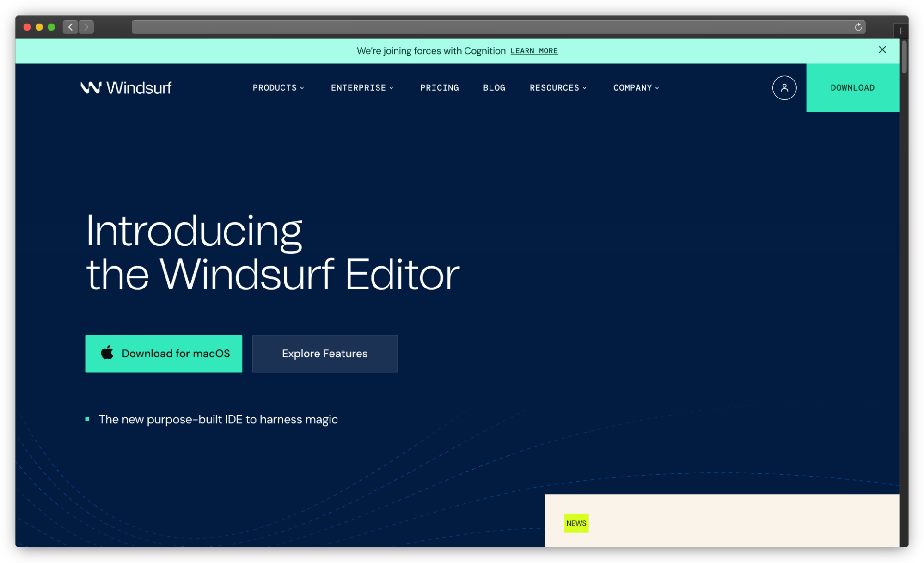Screen dimensions: 924x563
Task: Open the Resources dropdown menu
Action: [558, 88]
